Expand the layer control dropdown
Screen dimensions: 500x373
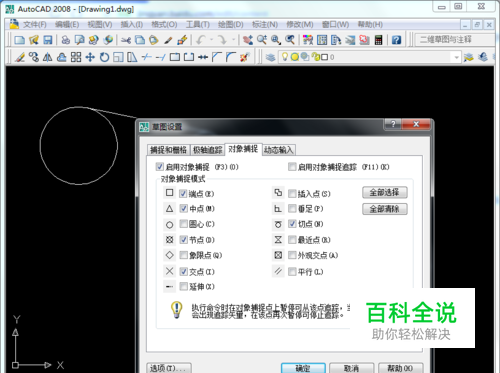(456, 57)
